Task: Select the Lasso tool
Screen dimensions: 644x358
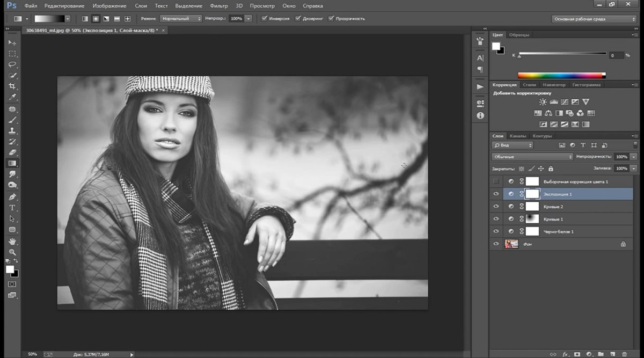Action: click(x=12, y=64)
